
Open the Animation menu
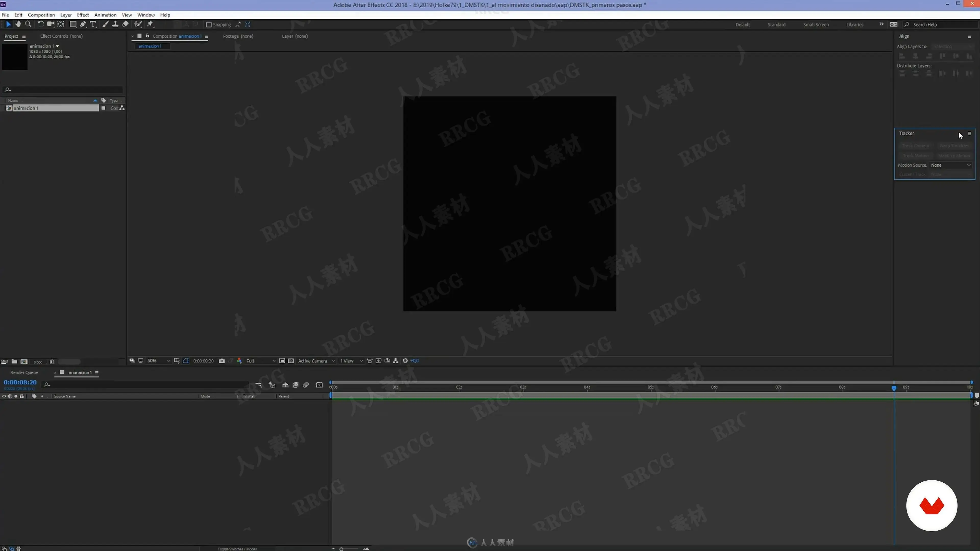105,15
